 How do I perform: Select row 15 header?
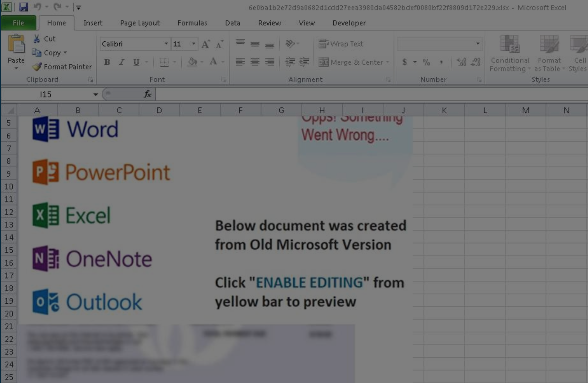[x=9, y=250]
